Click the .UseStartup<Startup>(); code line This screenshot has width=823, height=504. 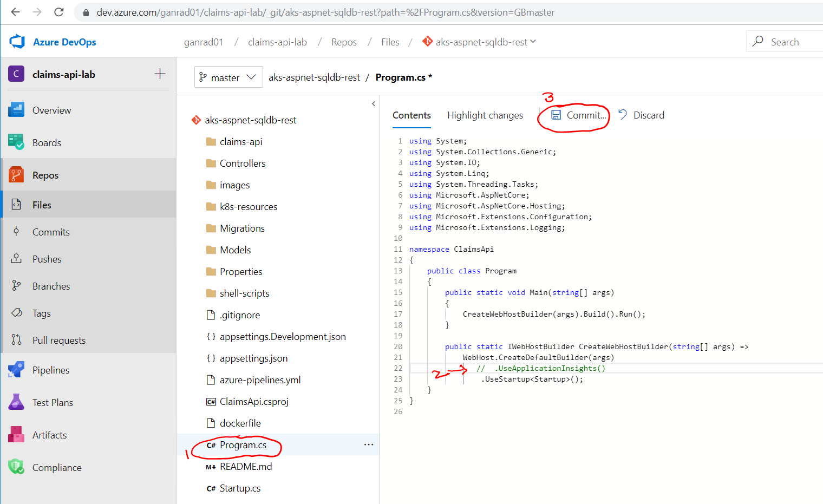[532, 379]
